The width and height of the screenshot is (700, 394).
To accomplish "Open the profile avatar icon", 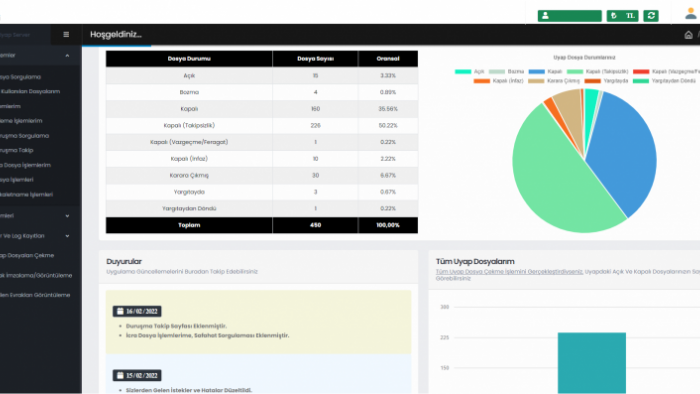I will [691, 14].
